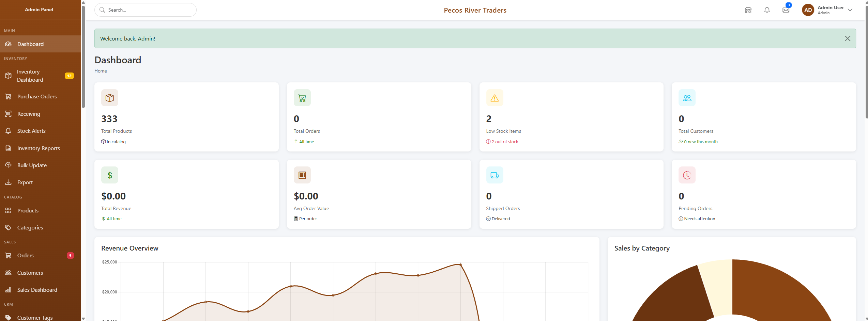Viewport: 868px width, 321px height.
Task: Open the Customer Tags icon under CRM
Action: coord(9,317)
